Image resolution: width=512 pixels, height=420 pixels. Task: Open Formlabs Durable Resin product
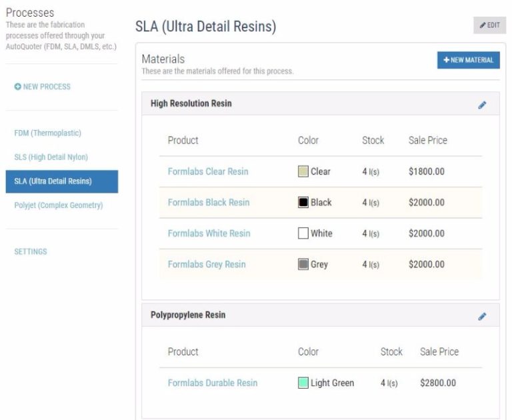click(213, 383)
